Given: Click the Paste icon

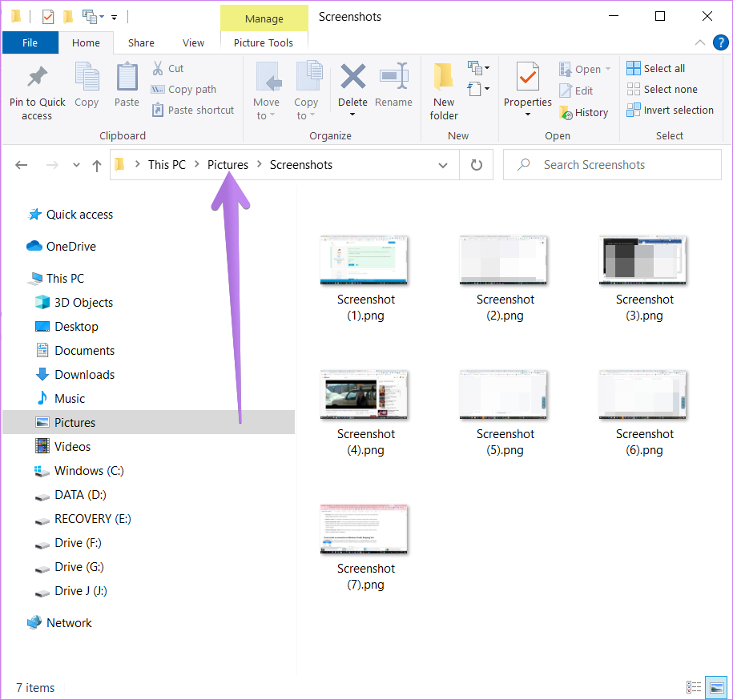Looking at the screenshot, I should click(x=126, y=88).
